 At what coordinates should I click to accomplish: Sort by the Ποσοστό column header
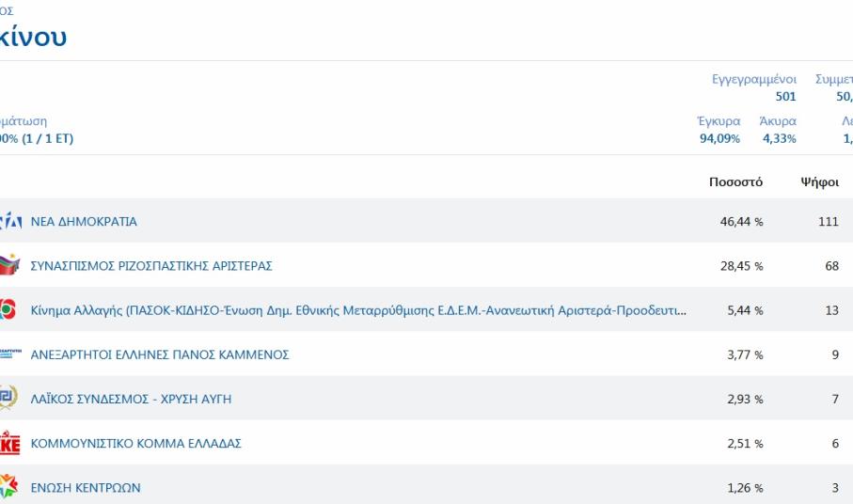click(735, 181)
